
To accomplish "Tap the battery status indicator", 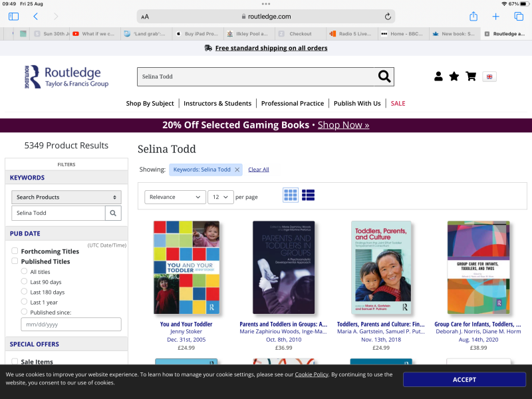I will pyautogui.click(x=525, y=4).
